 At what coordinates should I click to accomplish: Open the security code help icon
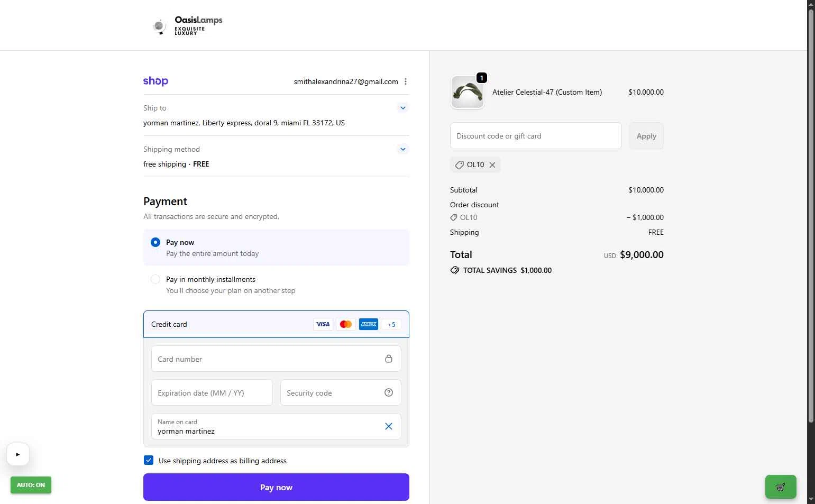(389, 392)
